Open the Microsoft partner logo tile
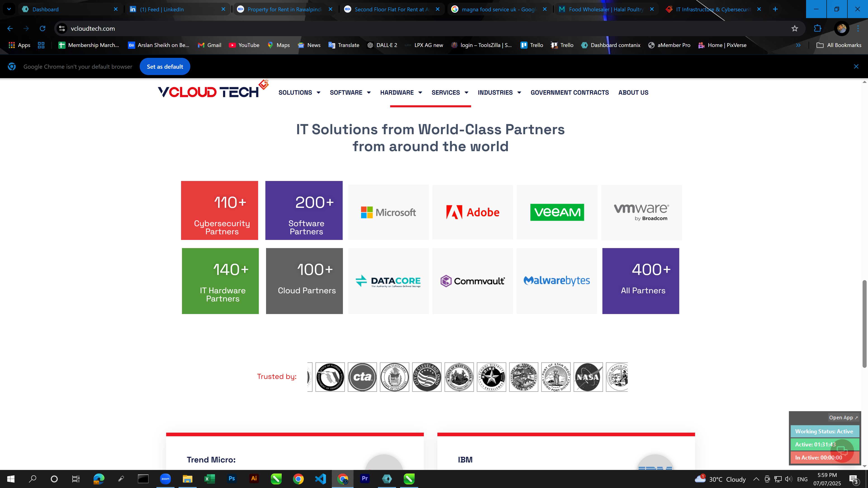 click(x=388, y=212)
